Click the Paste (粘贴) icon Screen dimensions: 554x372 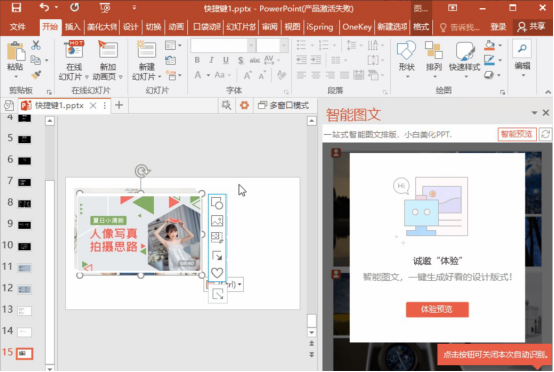point(16,52)
